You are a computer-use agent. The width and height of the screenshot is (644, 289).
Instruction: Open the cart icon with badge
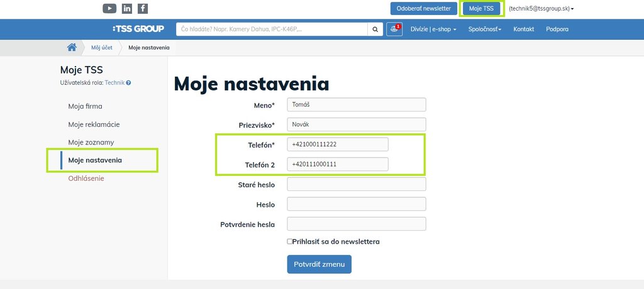pyautogui.click(x=394, y=29)
